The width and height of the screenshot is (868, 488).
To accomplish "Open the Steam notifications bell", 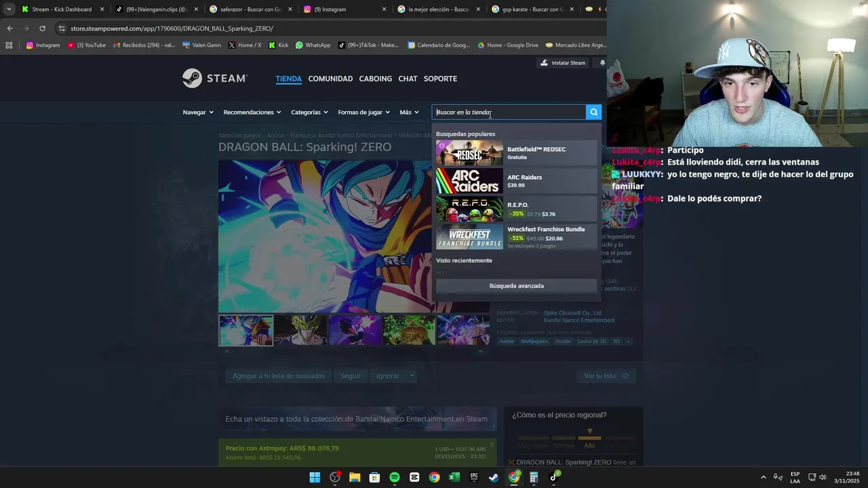I will tap(602, 63).
